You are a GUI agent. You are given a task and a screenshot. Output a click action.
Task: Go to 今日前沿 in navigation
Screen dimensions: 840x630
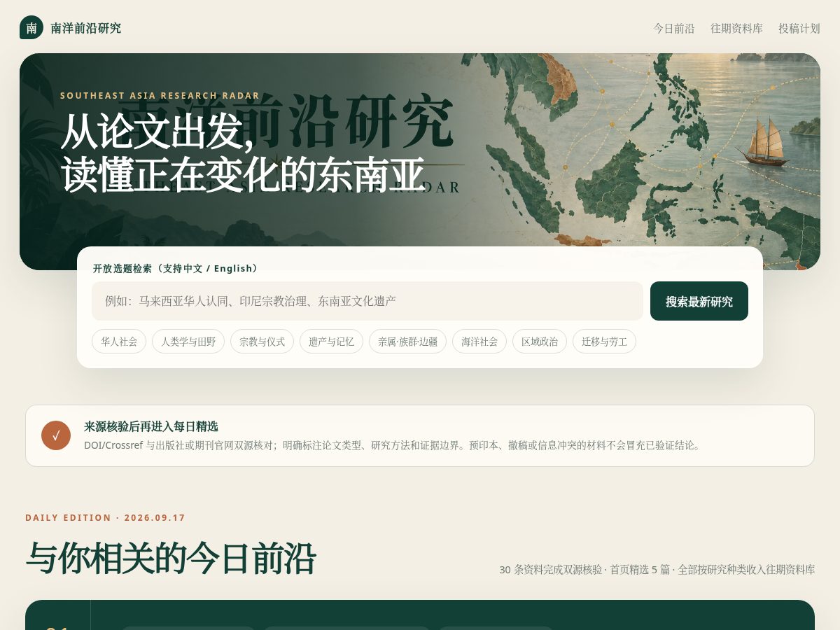674,28
